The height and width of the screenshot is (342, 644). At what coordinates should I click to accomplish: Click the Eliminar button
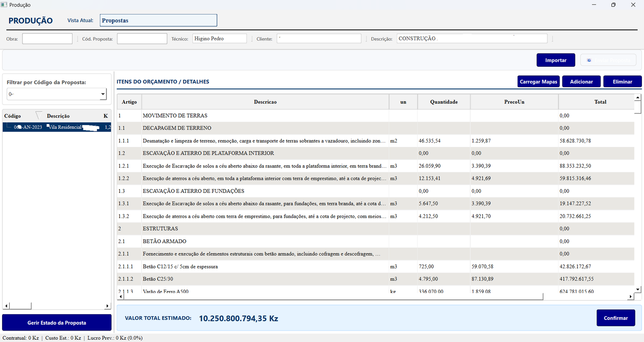coord(622,82)
